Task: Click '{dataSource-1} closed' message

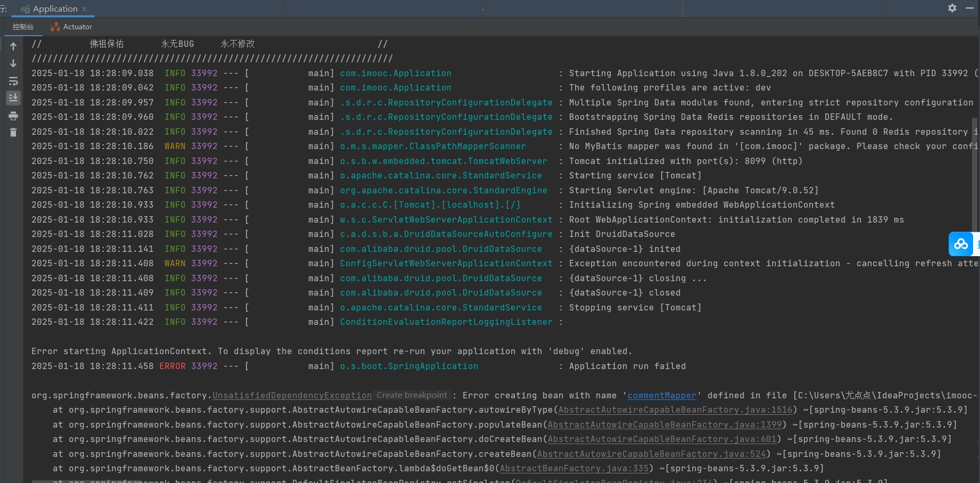Action: pos(624,293)
